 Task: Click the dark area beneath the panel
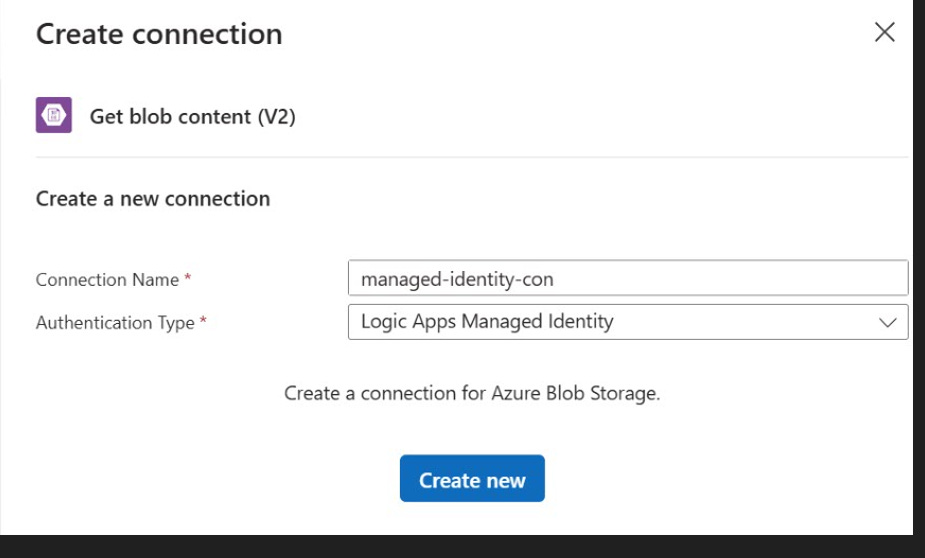457,547
